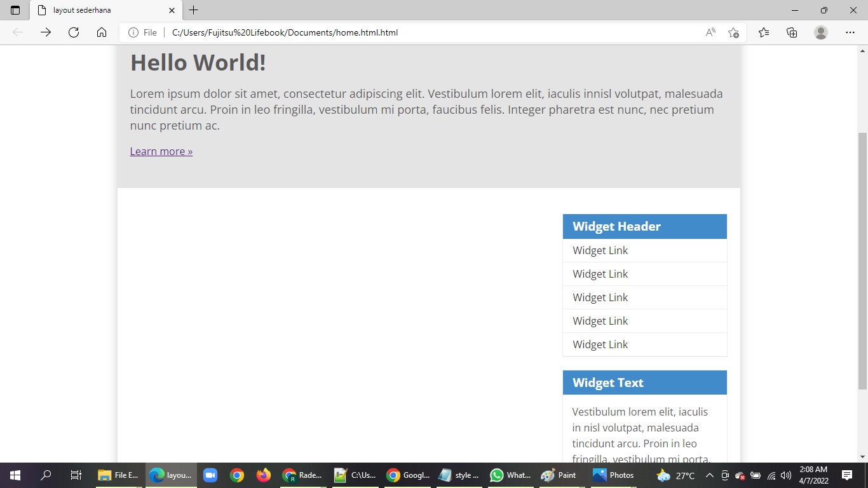Image resolution: width=868 pixels, height=488 pixels.
Task: Open a new browser tab
Action: coord(194,10)
